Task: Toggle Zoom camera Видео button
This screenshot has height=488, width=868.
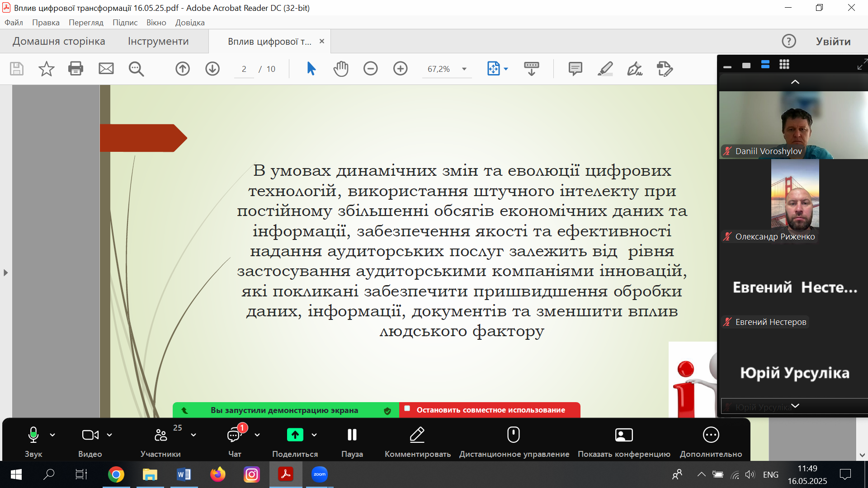Action: click(90, 435)
